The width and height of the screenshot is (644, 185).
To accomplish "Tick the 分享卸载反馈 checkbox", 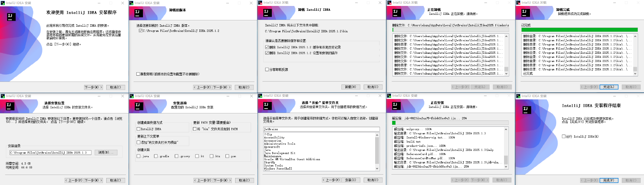I will pos(267,69).
